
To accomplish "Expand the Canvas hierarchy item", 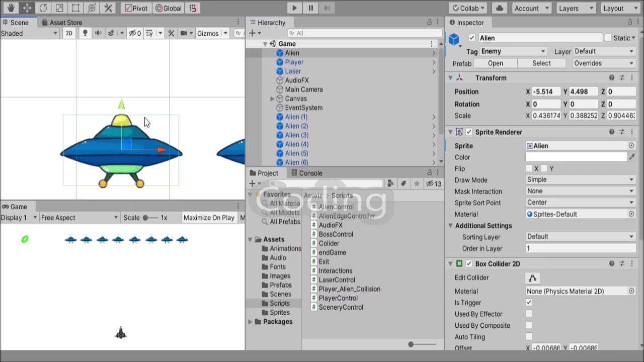I will [273, 99].
